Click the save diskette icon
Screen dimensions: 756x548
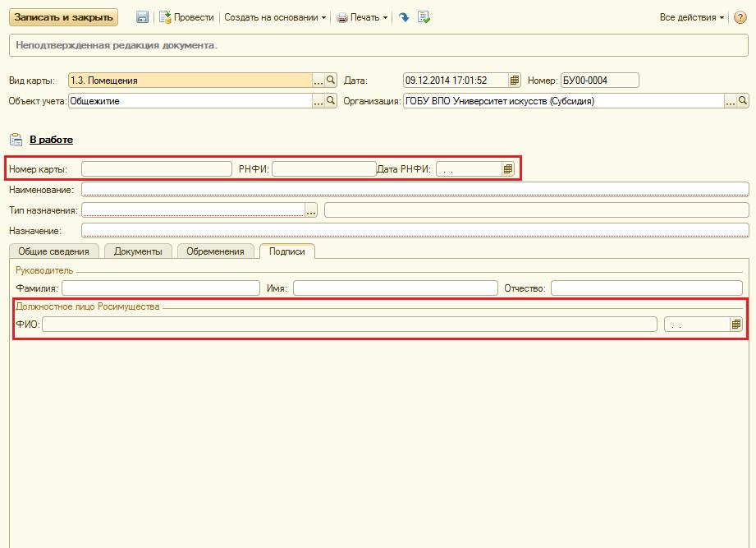(142, 17)
